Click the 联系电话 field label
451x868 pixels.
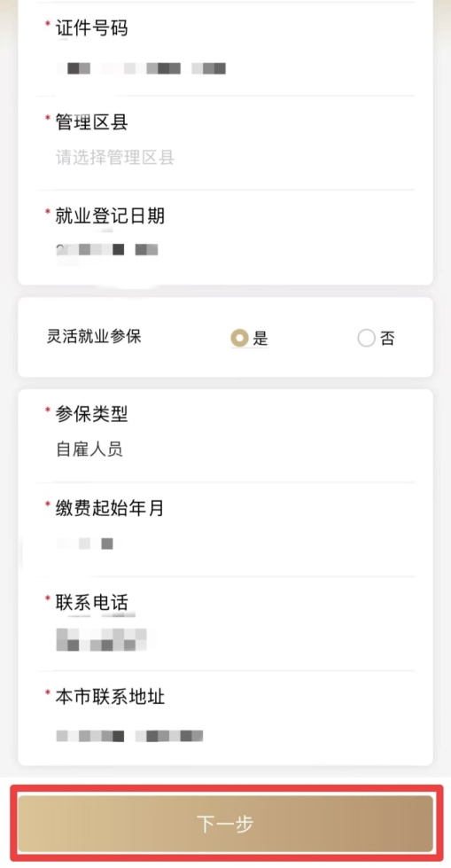pos(91,603)
